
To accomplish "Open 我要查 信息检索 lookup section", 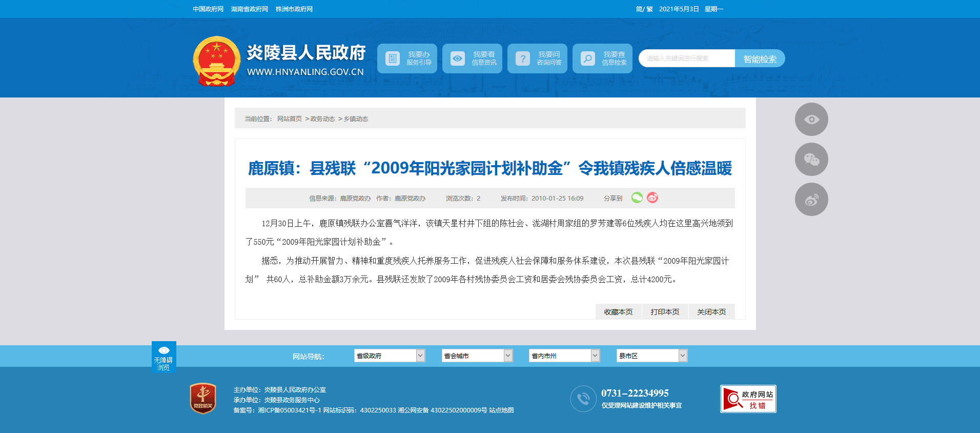I will 602,58.
